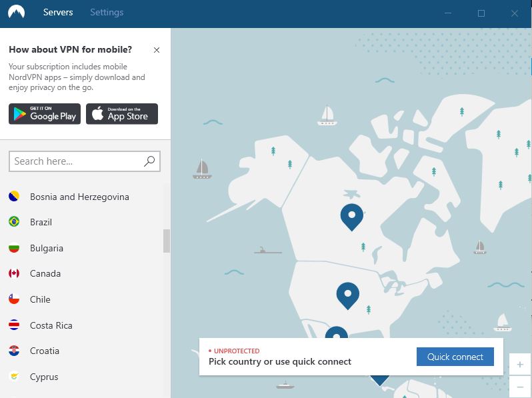Switch to the Servers tab
Image resolution: width=532 pixels, height=398 pixels.
tap(58, 12)
